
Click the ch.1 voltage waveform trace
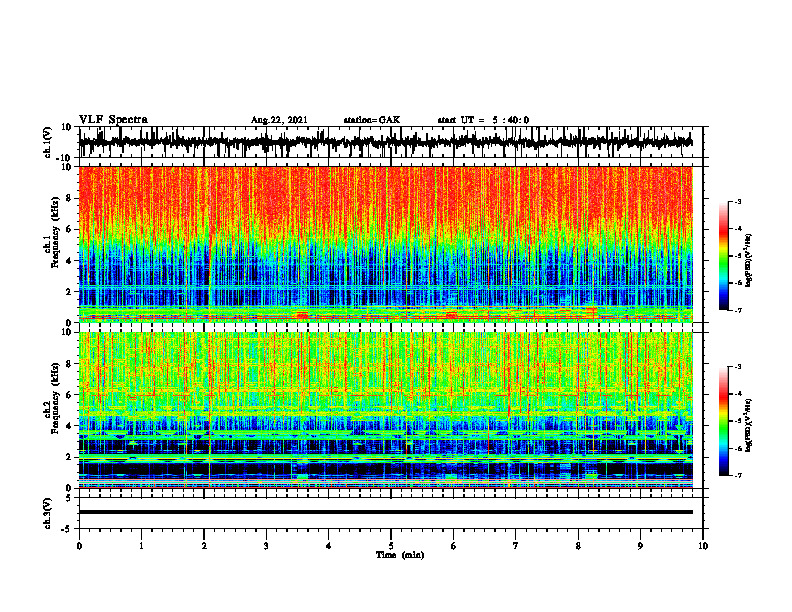coord(385,142)
